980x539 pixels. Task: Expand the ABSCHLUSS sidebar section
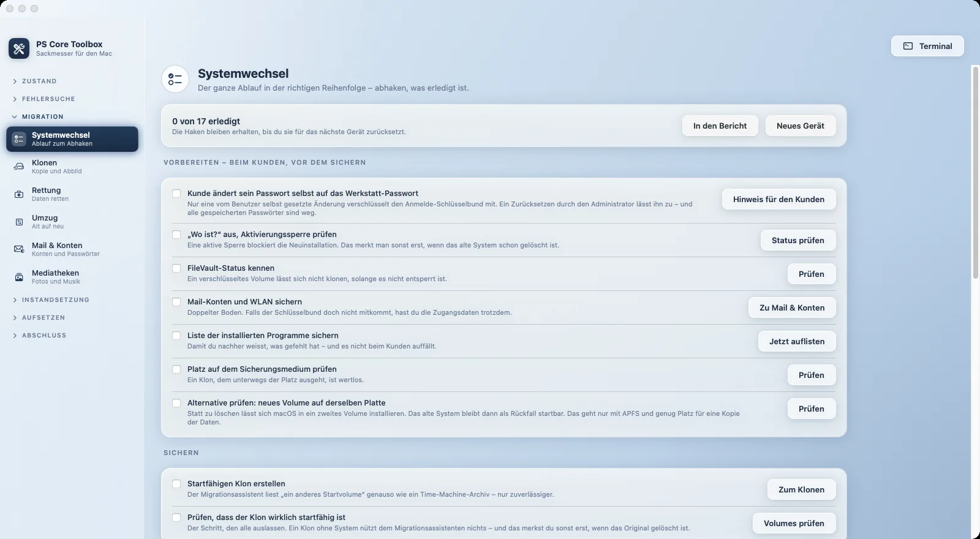click(39, 335)
